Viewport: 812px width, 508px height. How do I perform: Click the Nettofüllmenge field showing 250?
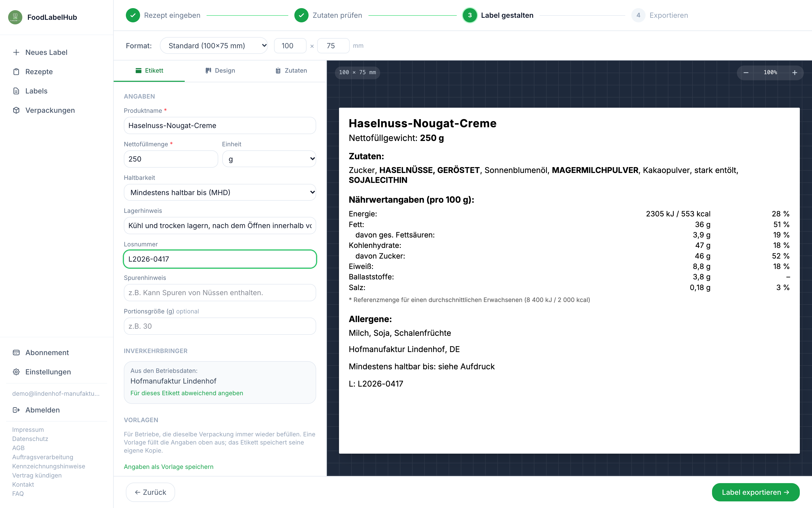point(171,159)
